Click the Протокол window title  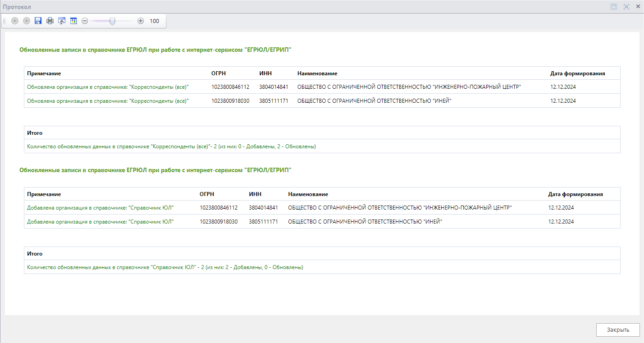tap(17, 7)
